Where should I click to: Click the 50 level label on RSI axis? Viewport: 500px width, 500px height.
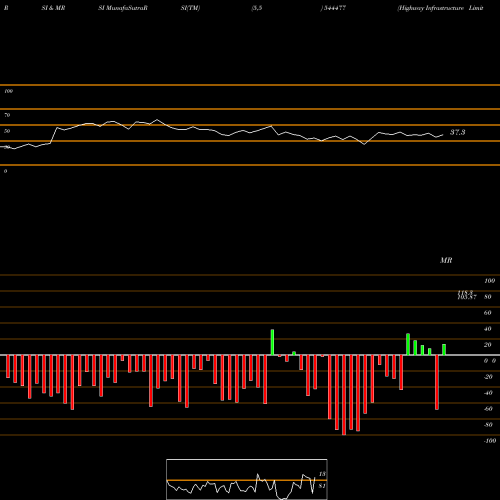pos(7,131)
